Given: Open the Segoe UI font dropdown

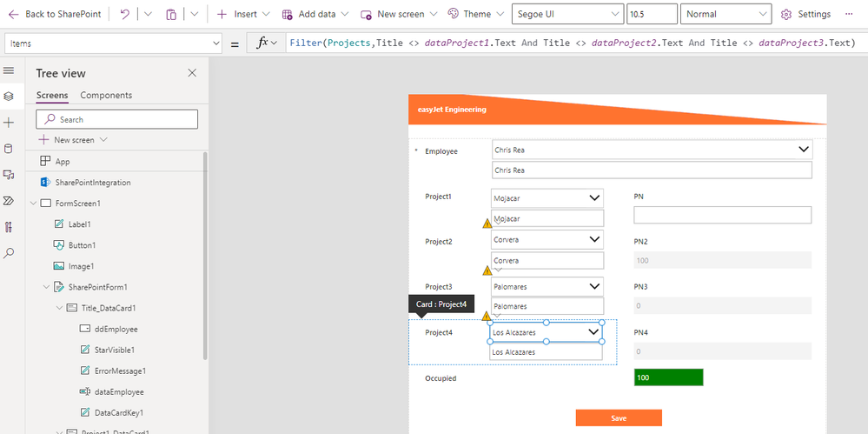Looking at the screenshot, I should pyautogui.click(x=568, y=15).
